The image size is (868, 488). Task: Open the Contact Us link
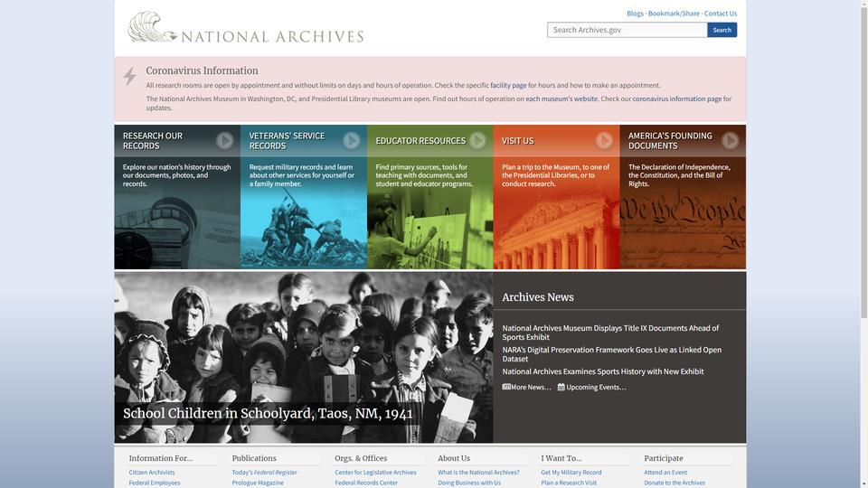[721, 14]
